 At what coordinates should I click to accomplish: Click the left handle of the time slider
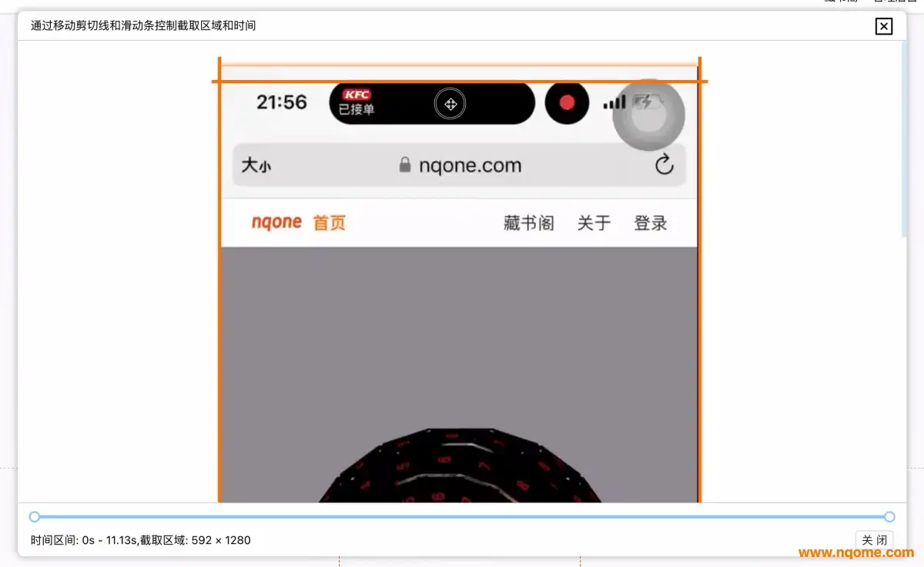pos(34,516)
